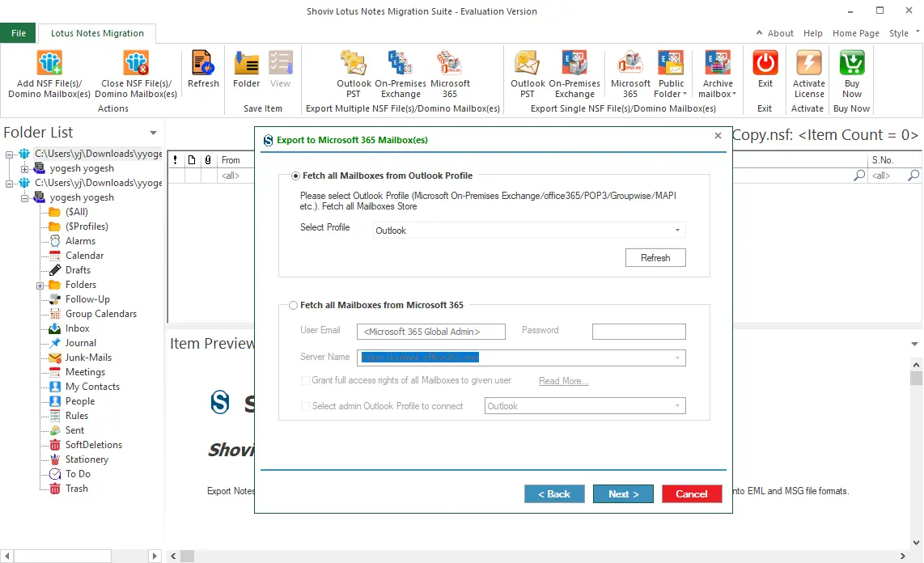Screen dimensions: 924x563
Task: Click the Folder save item icon
Action: point(246,62)
